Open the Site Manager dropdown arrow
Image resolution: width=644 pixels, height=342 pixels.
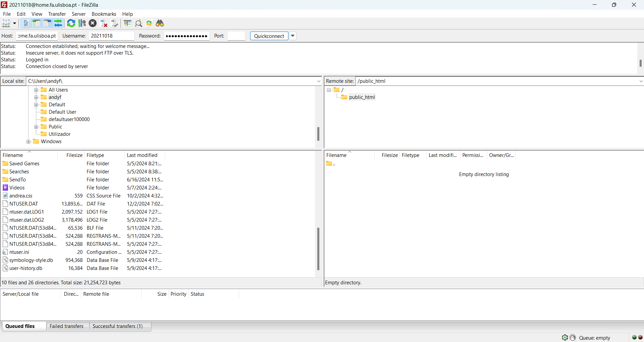coord(14,23)
